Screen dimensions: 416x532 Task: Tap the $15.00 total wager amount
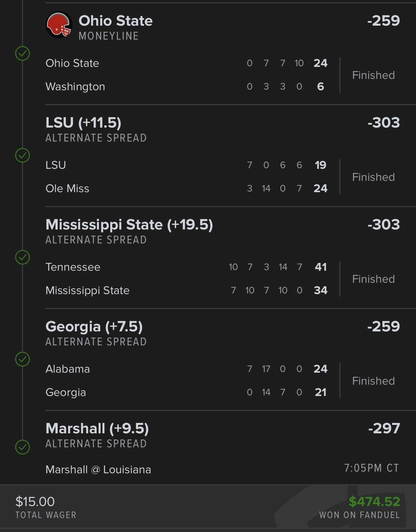[35, 501]
